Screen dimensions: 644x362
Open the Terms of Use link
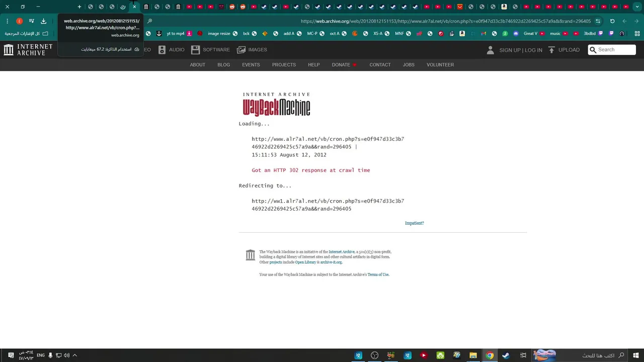[378, 275]
